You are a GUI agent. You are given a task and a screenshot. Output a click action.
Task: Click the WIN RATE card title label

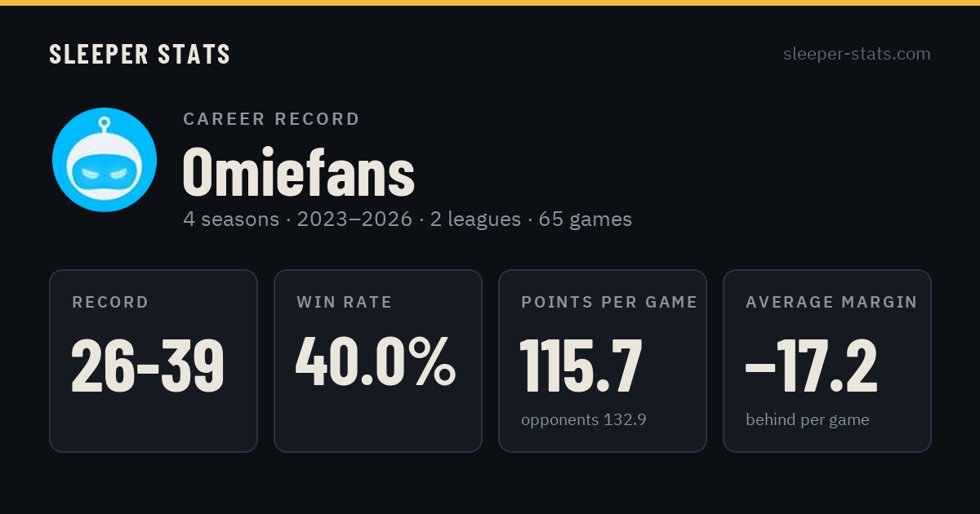345,303
